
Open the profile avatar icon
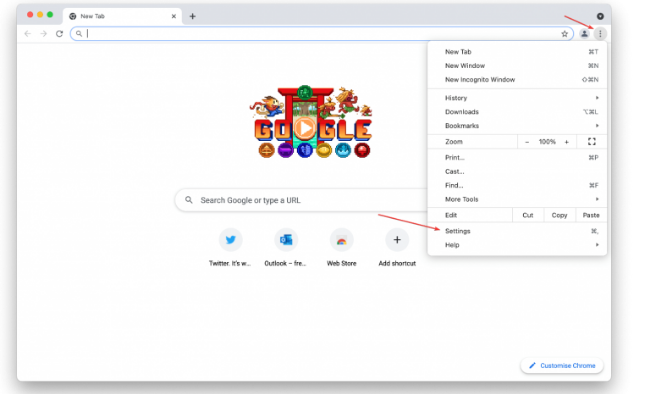click(584, 34)
